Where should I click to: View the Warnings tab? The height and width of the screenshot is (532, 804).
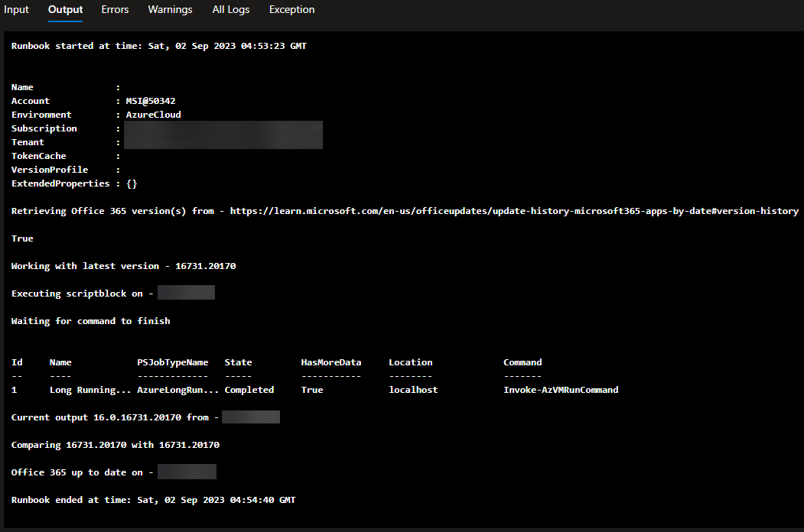(x=170, y=10)
